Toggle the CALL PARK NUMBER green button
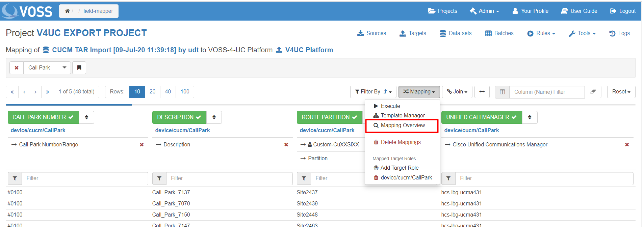 [x=43, y=117]
